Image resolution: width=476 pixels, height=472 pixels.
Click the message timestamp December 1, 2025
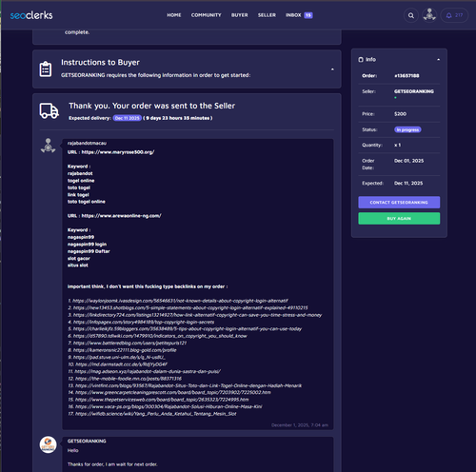point(300,425)
